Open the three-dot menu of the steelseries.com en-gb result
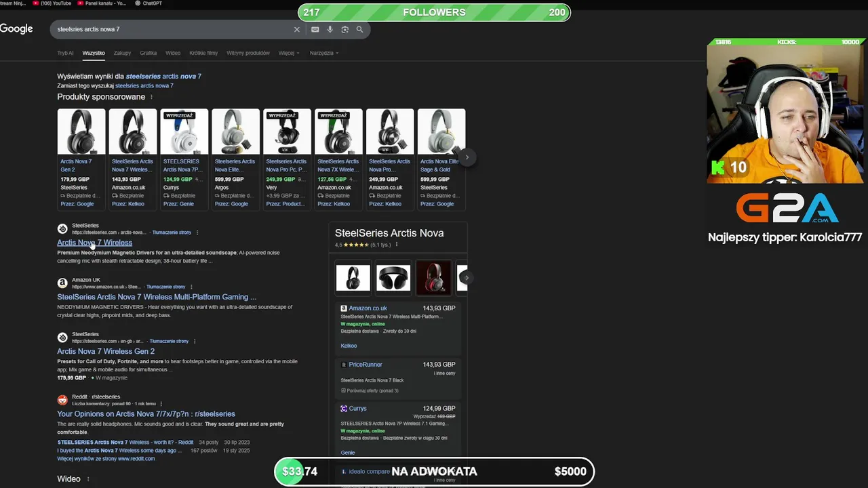The height and width of the screenshot is (488, 868). point(195,341)
